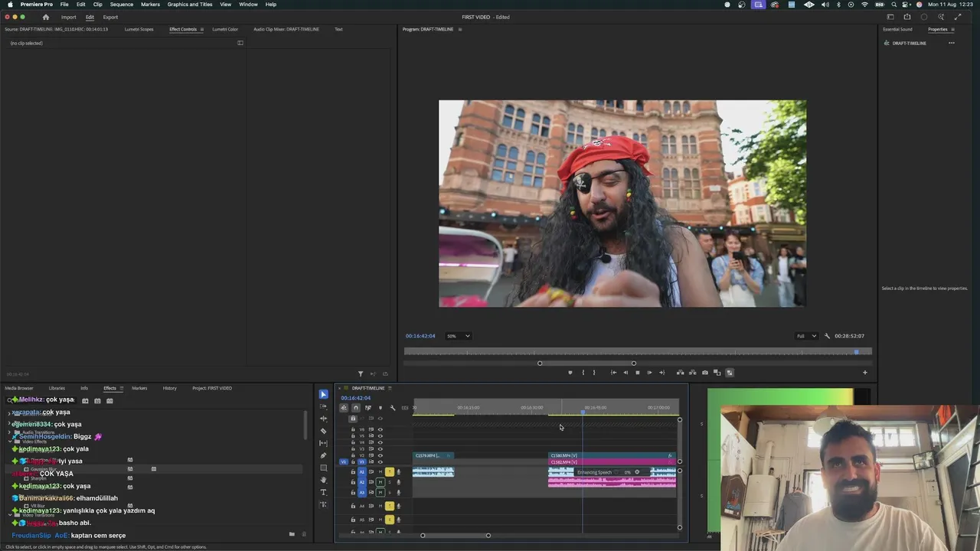
Task: Solo audio track A1
Action: tap(389, 472)
